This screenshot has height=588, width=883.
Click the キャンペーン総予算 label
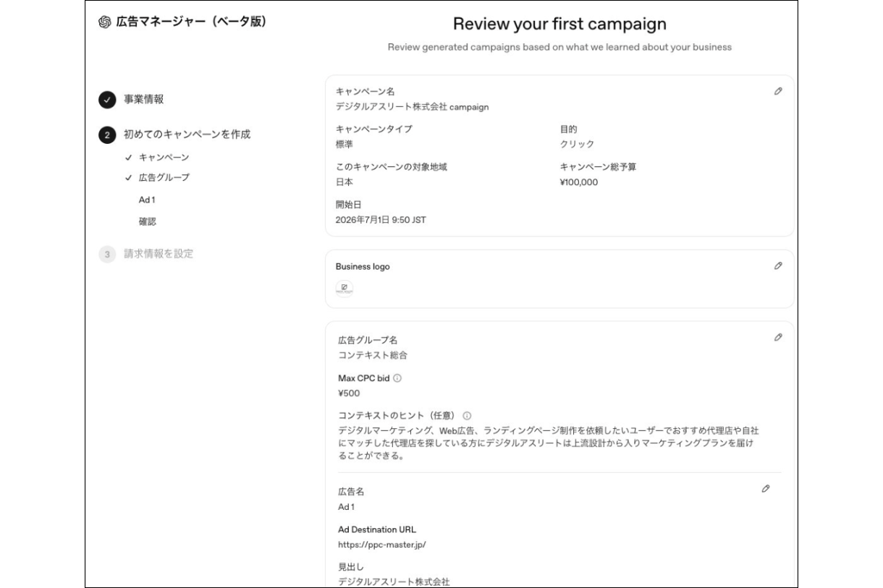click(598, 167)
